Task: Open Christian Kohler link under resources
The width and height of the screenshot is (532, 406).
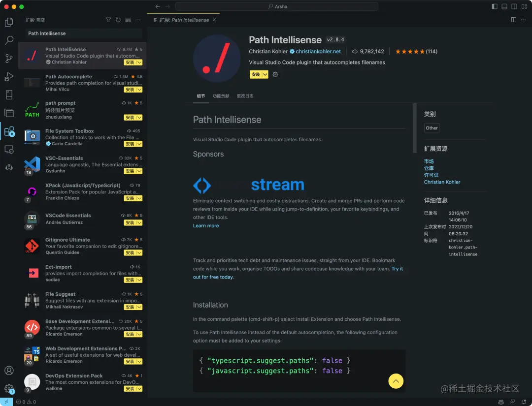Action: pos(442,182)
